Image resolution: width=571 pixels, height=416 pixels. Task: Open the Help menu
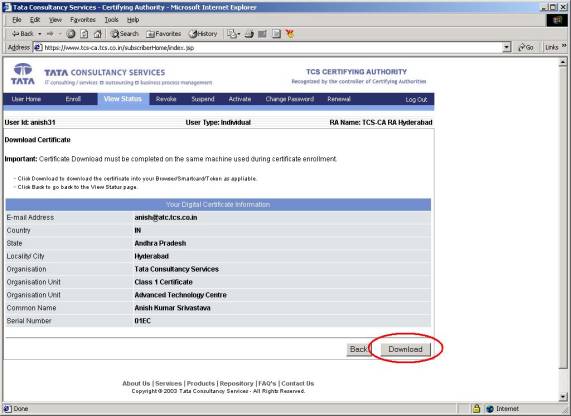(x=133, y=20)
